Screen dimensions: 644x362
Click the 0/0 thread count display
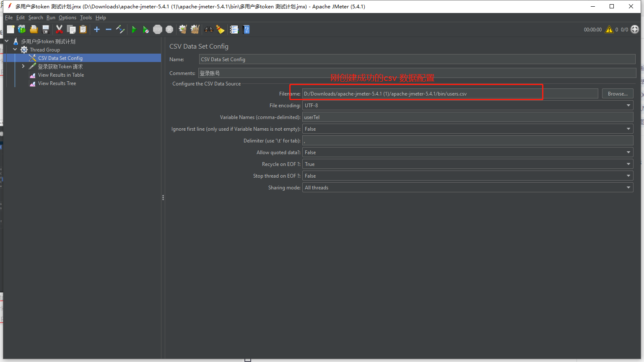[x=624, y=30]
